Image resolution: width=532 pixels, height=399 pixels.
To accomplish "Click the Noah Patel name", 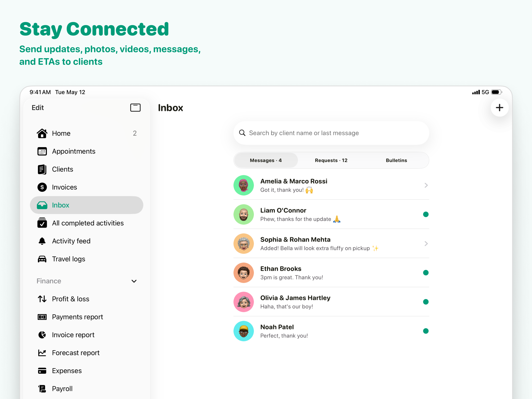I will click(277, 327).
